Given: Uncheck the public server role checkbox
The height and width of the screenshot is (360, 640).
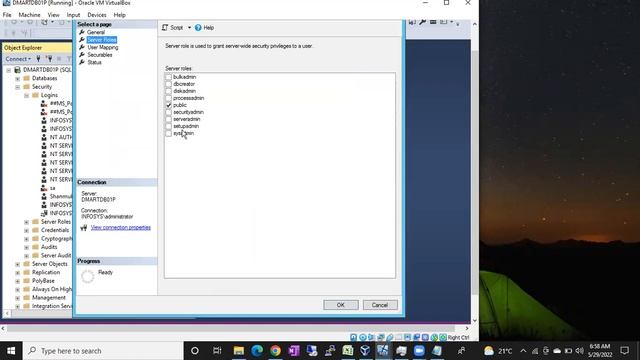Looking at the screenshot, I should 169,105.
